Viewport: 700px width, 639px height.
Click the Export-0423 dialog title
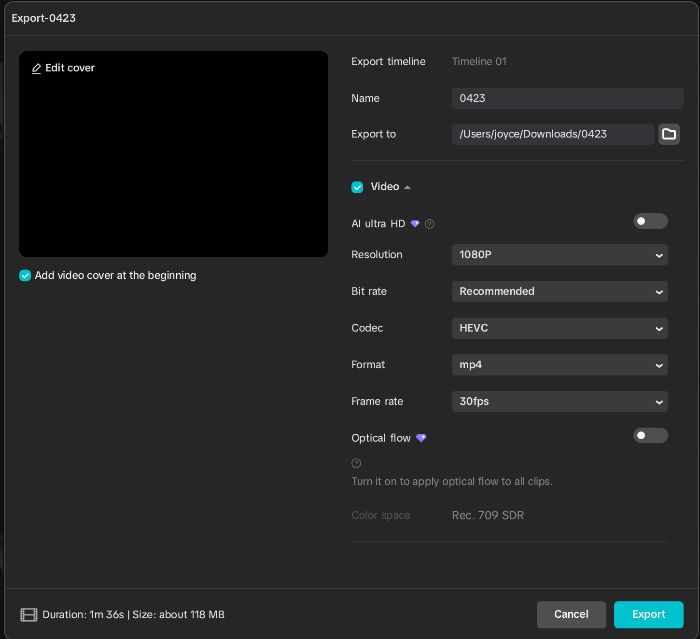[43, 18]
